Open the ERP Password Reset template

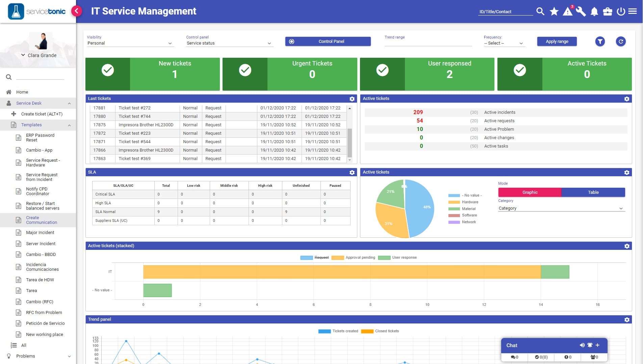tap(40, 138)
